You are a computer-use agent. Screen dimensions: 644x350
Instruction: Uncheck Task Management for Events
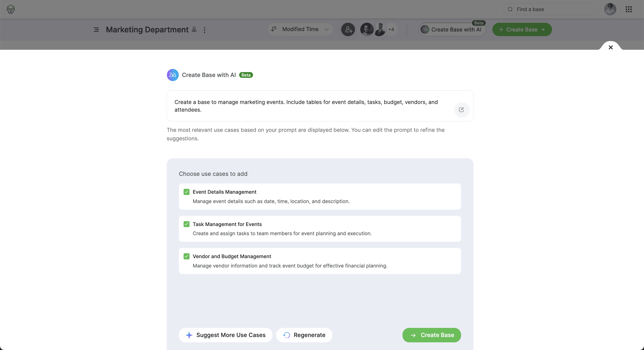click(x=187, y=224)
